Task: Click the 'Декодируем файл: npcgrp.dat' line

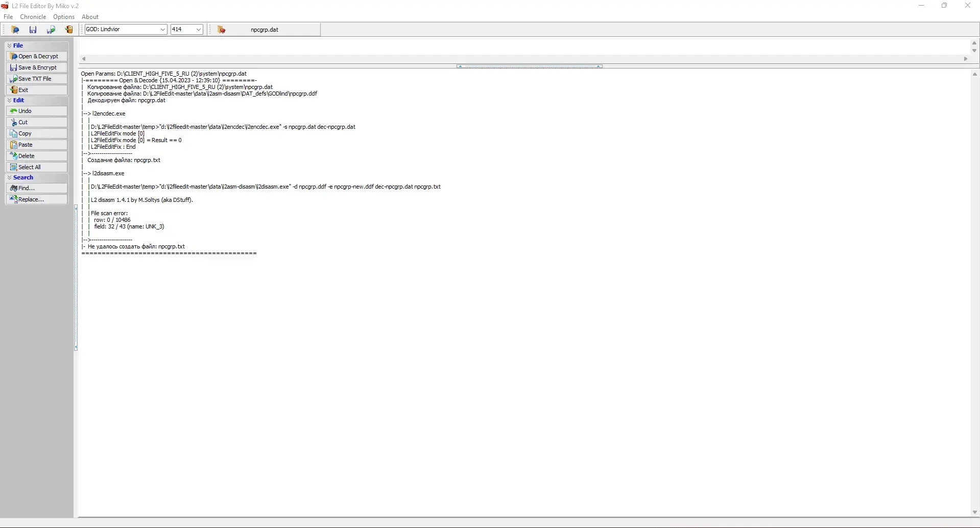Action: pyautogui.click(x=127, y=100)
